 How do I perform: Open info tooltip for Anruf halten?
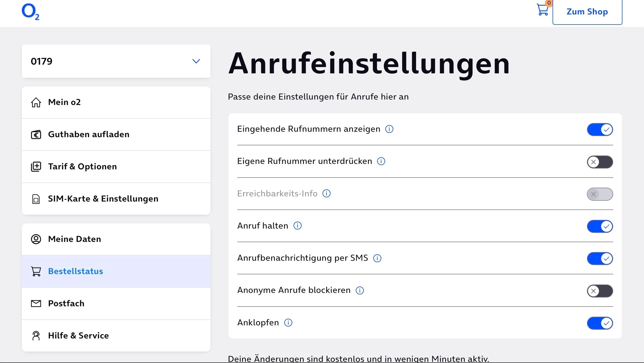pyautogui.click(x=297, y=226)
